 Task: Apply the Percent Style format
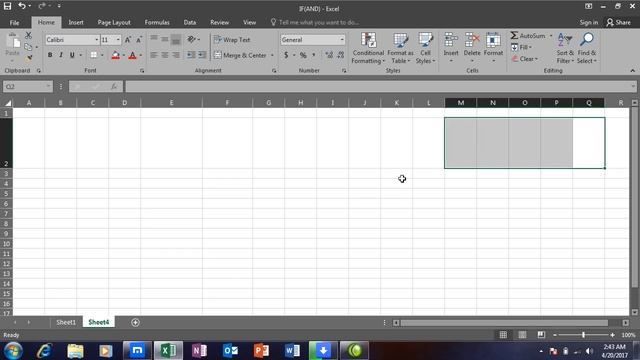pos(303,55)
